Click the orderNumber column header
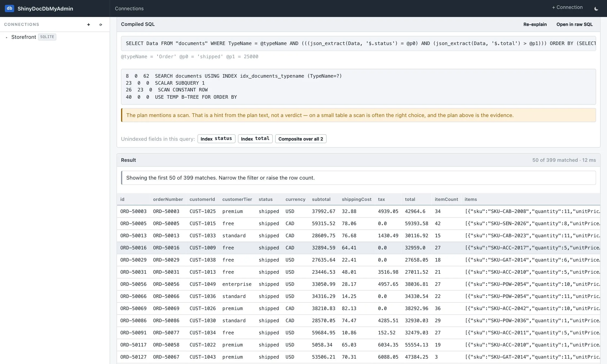Image resolution: width=607 pixels, height=364 pixels. pos(168,199)
